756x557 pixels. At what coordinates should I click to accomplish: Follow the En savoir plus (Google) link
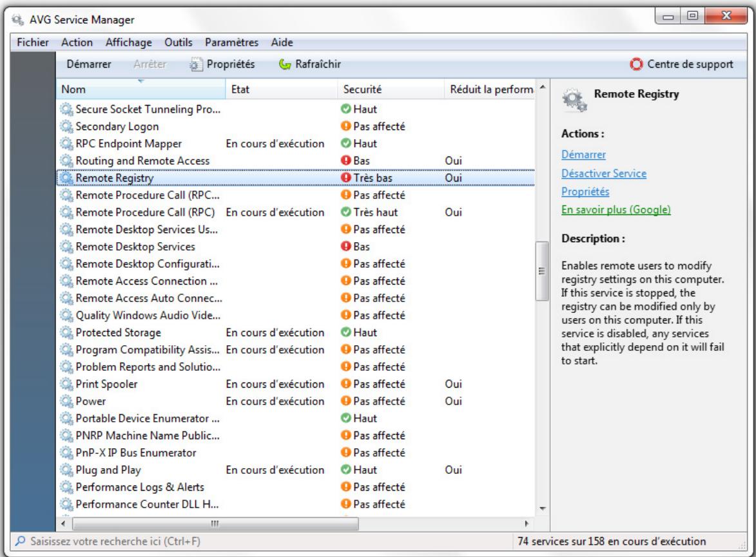point(615,209)
